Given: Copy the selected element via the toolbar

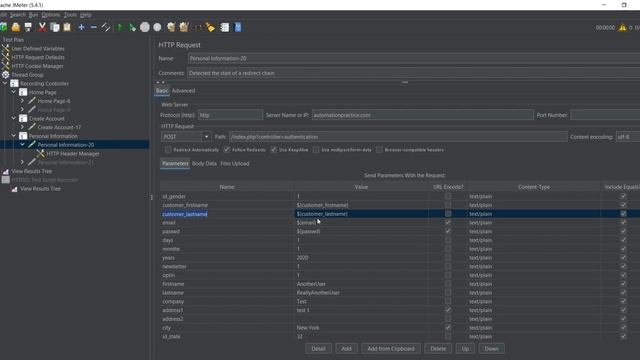Looking at the screenshot, I should pyautogui.click(x=54, y=27).
